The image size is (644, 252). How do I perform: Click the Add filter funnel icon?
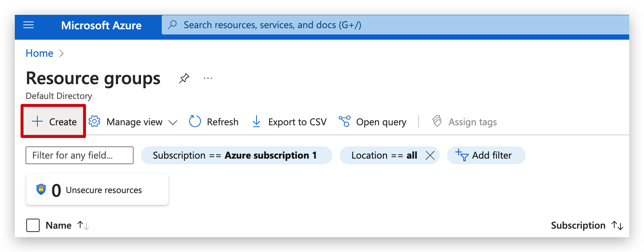462,155
